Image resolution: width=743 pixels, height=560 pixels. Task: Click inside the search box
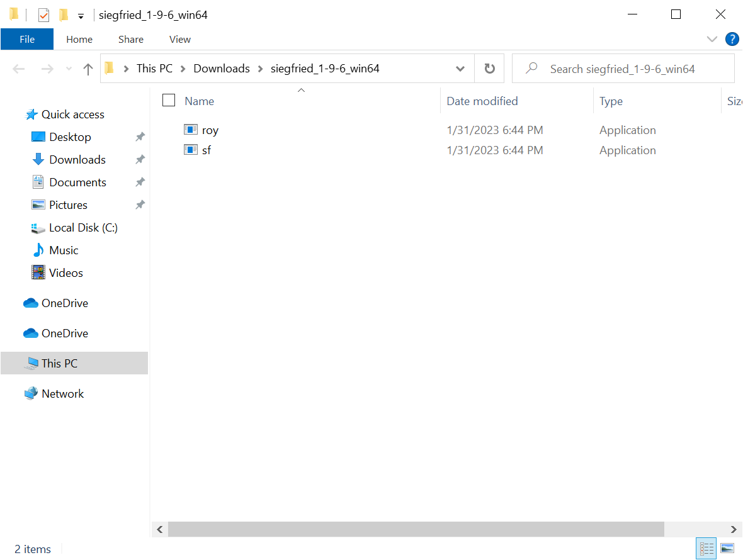pos(623,68)
